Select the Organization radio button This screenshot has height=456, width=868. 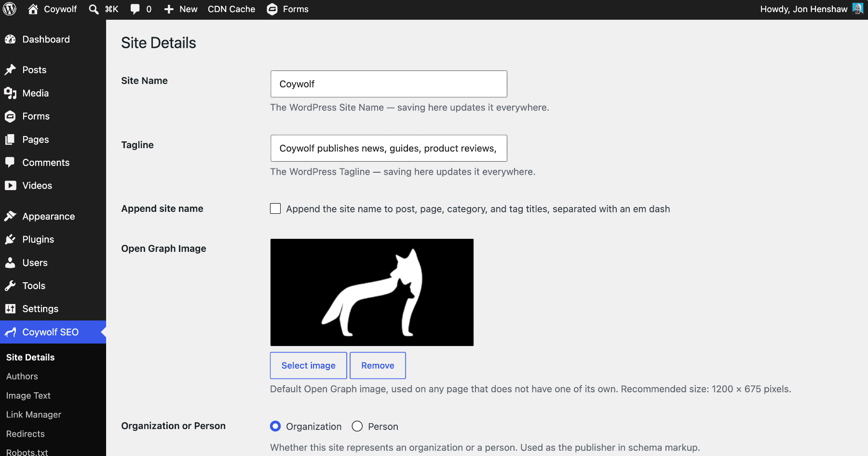pos(275,426)
